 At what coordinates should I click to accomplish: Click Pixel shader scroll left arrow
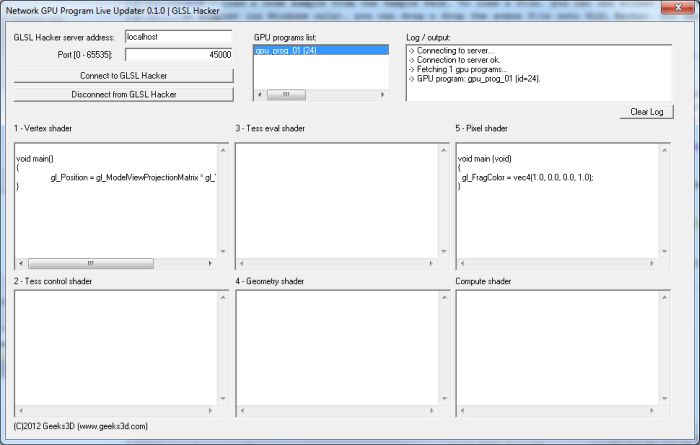pos(462,264)
